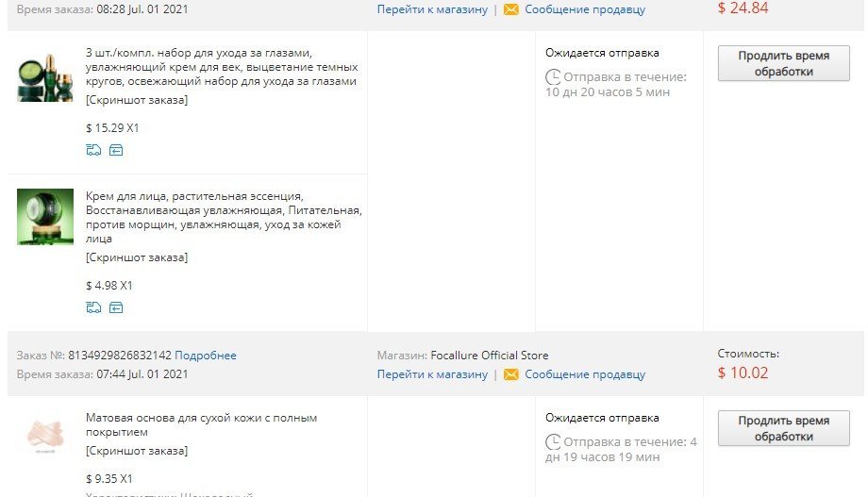
Task: Message the seller of the $24.84 order
Action: pos(585,9)
